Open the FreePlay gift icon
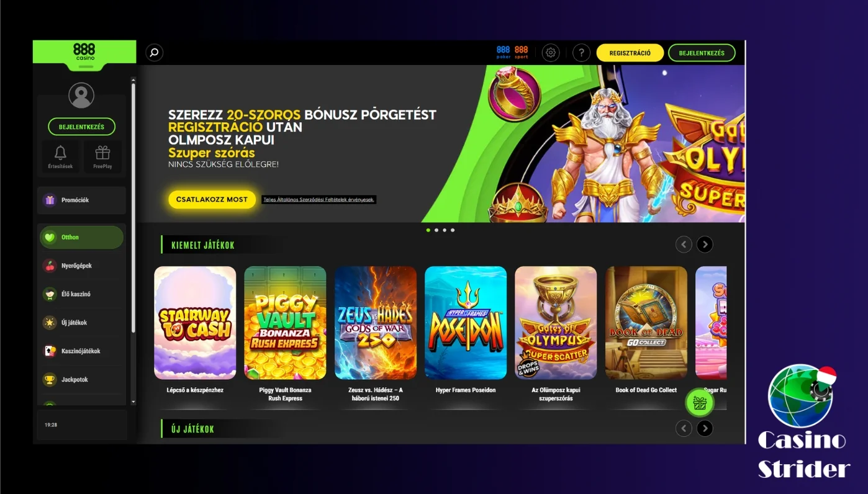This screenshot has height=494, width=868. 102,157
